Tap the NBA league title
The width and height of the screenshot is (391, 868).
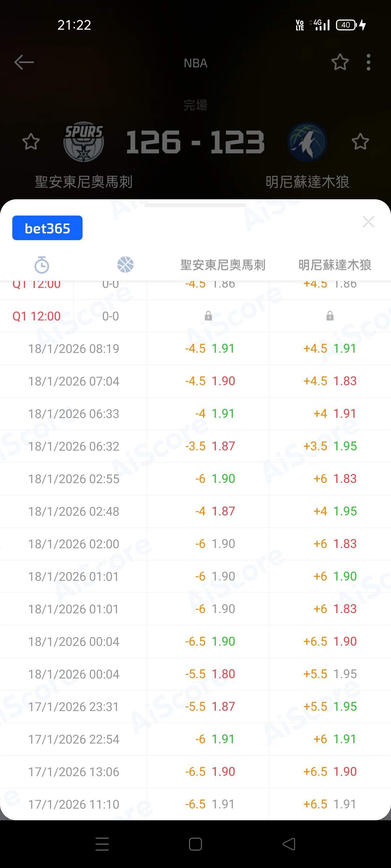(x=195, y=63)
